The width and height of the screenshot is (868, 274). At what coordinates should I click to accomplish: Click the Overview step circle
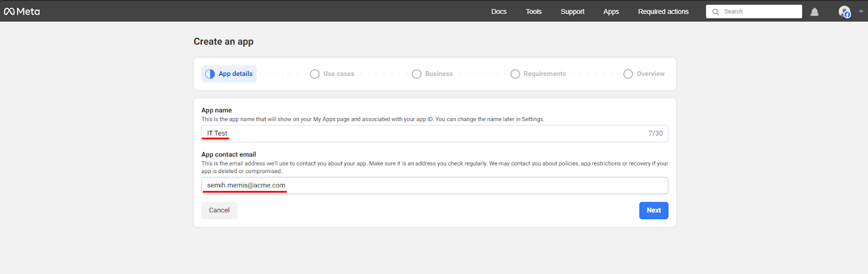[x=628, y=74]
